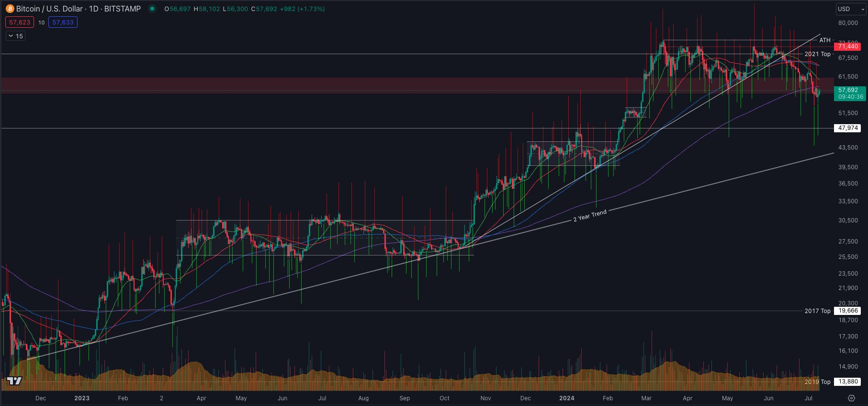
Task: Select the '2 Year Trend' line label
Action: tap(590, 215)
